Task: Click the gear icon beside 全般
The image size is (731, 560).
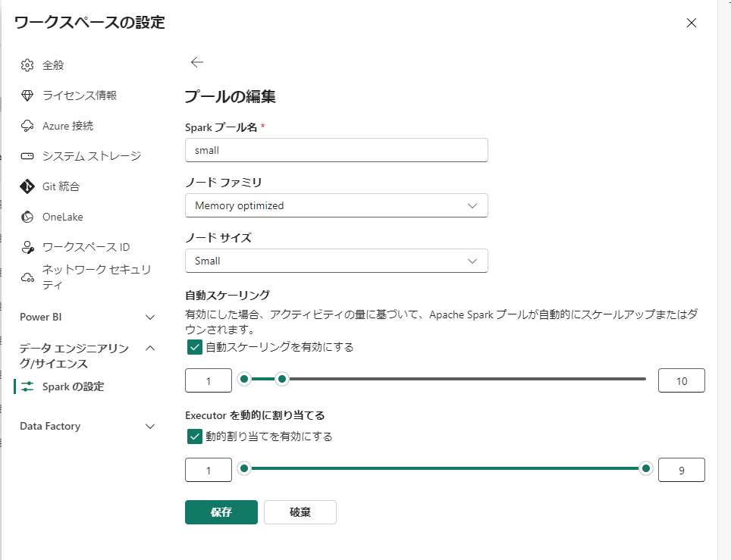Action: coord(27,65)
